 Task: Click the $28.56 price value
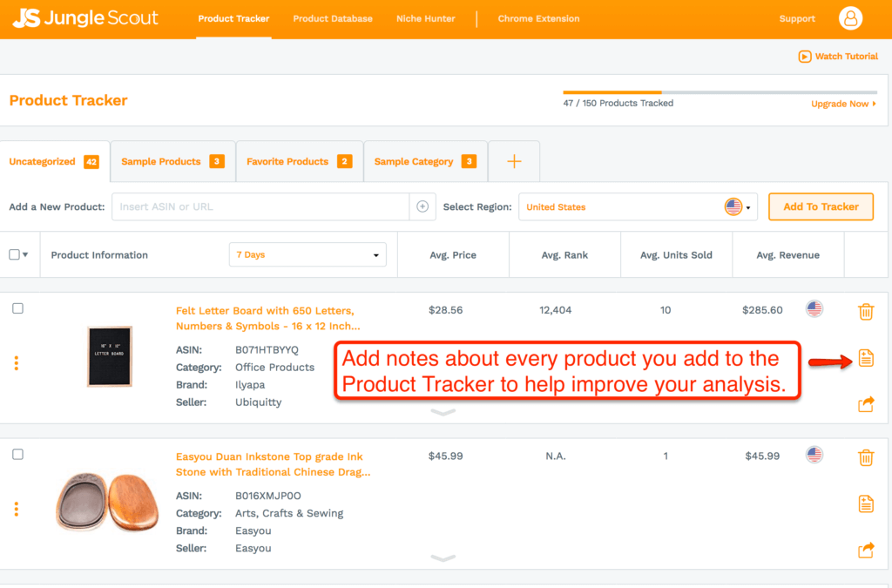pos(445,310)
